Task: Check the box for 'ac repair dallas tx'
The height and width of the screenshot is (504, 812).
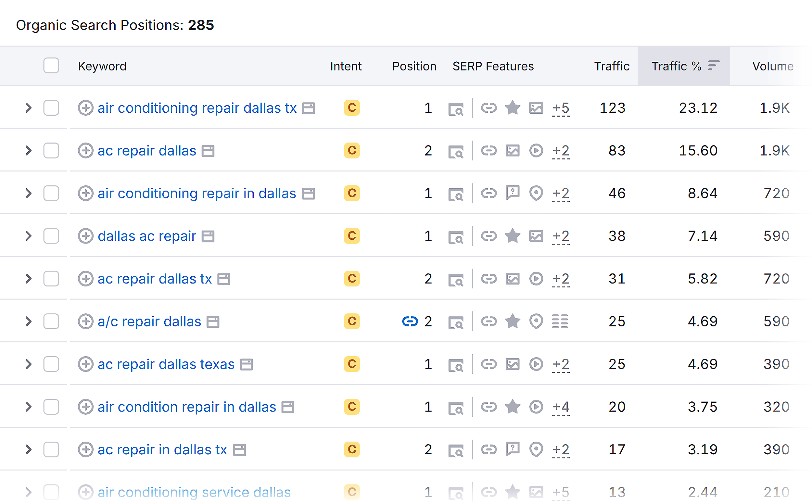Action: [x=51, y=279]
